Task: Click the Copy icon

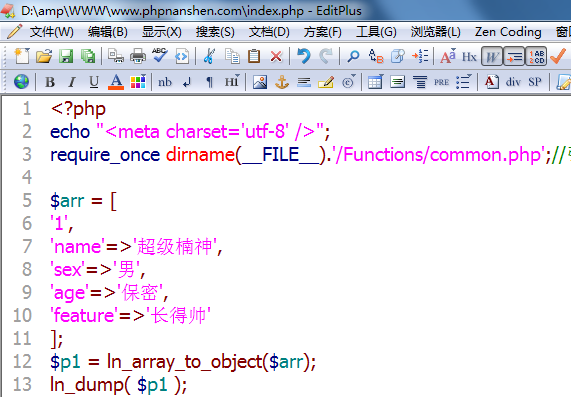Action: point(232,56)
